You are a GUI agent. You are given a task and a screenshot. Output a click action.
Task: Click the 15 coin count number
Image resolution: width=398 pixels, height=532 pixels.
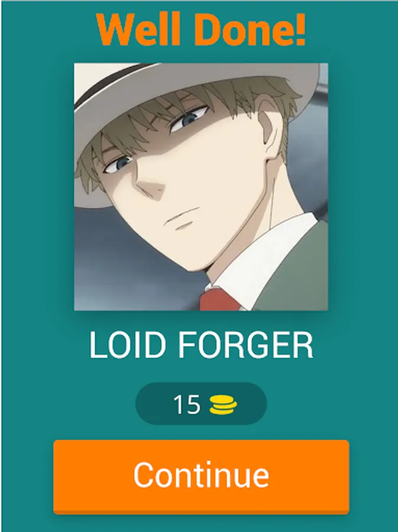tap(186, 404)
